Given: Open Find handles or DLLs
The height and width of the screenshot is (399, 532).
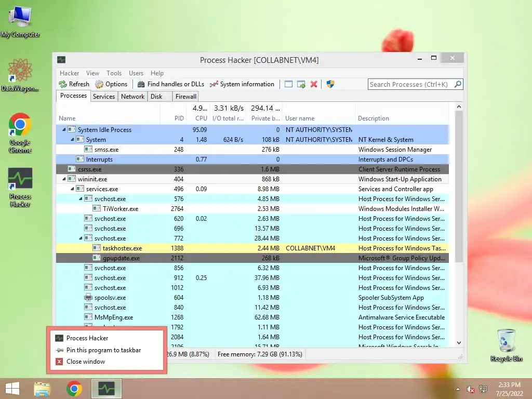Looking at the screenshot, I should (x=170, y=84).
